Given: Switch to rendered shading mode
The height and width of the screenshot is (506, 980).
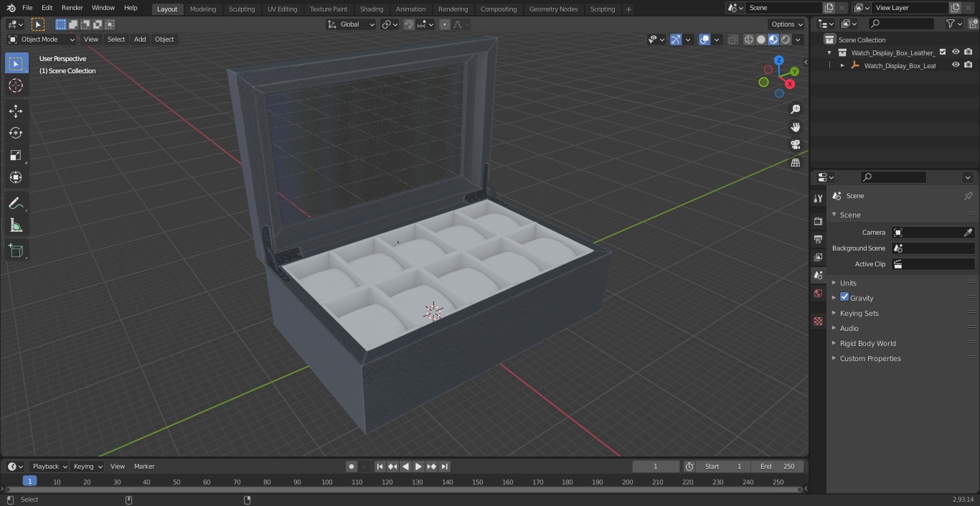Looking at the screenshot, I should tap(786, 39).
